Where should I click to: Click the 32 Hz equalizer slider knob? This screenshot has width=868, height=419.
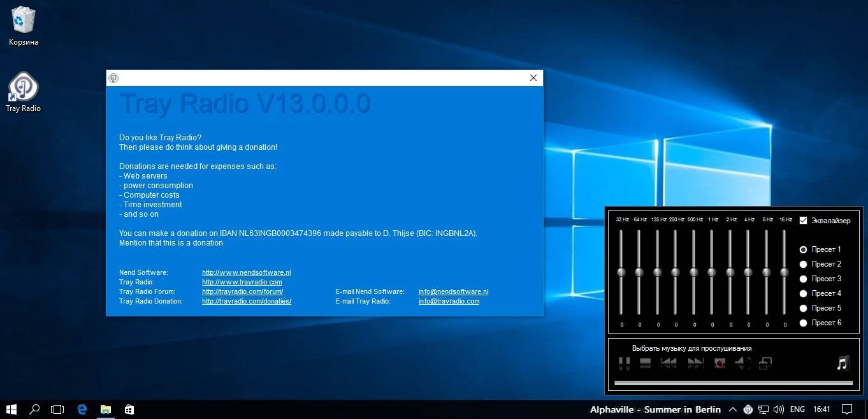[x=621, y=272]
